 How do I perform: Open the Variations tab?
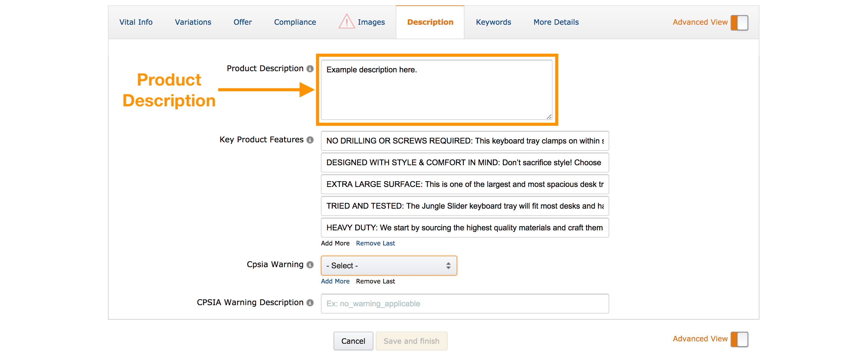pyautogui.click(x=193, y=22)
